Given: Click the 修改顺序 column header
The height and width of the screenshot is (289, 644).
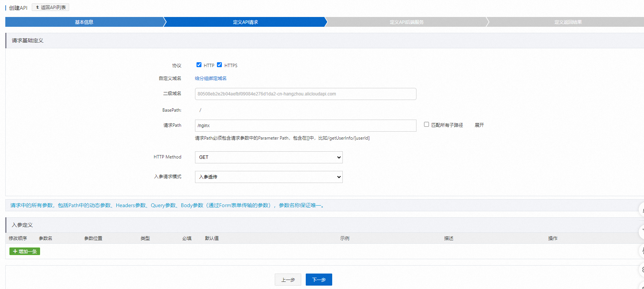Looking at the screenshot, I should tap(18, 238).
